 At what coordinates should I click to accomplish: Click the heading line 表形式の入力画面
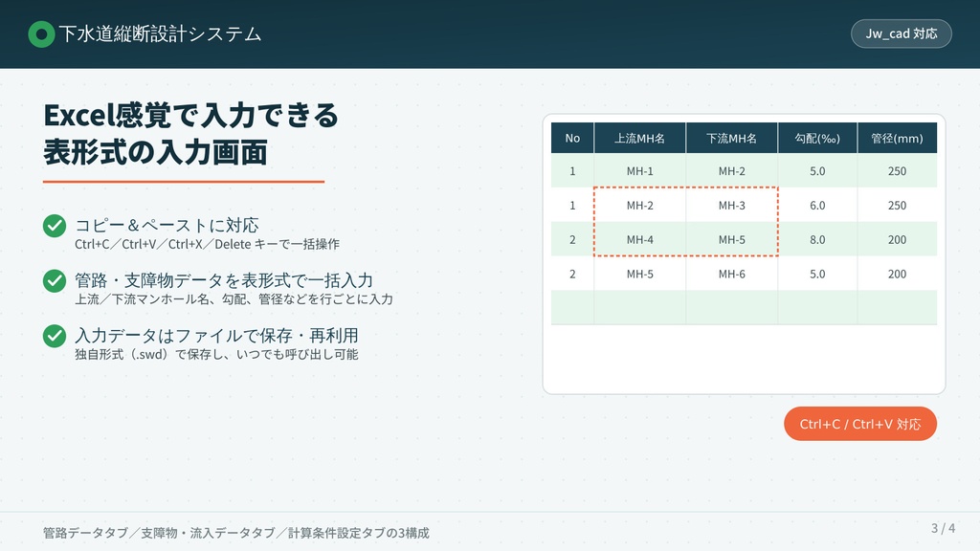coord(156,152)
